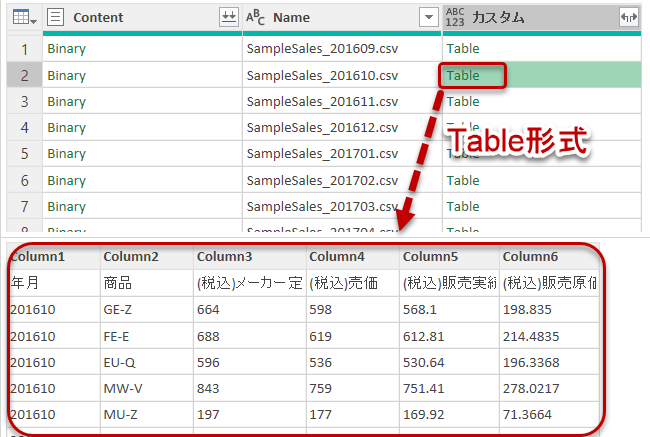The width and height of the screenshot is (650, 437).
Task: Click highlighted Table link in row 2
Action: 463,75
